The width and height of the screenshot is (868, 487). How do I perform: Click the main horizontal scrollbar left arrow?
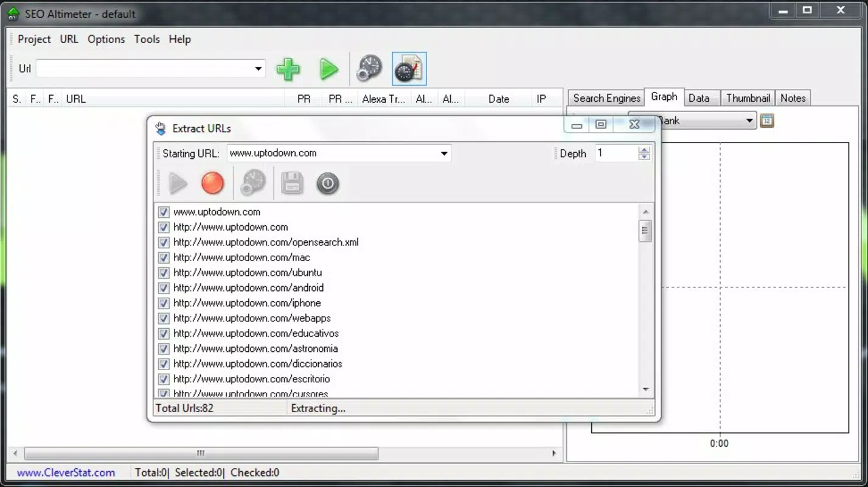pyautogui.click(x=16, y=454)
